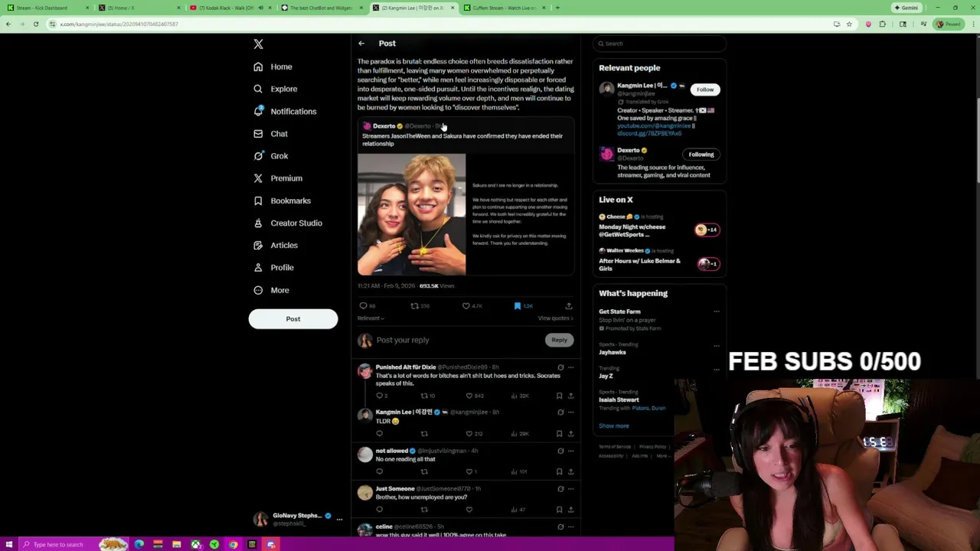The image size is (980, 551).
Task: Click back arrow next to Post heading
Action: coord(361,44)
